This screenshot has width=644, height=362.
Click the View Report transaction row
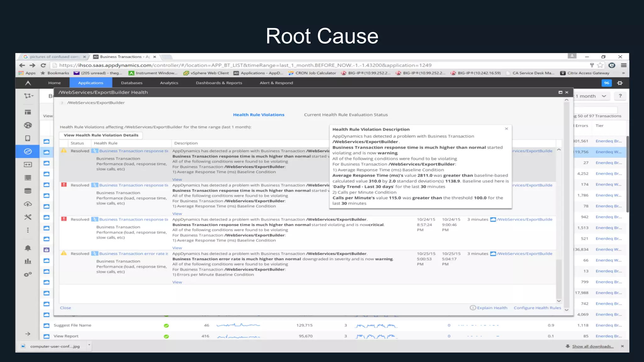tap(333, 336)
